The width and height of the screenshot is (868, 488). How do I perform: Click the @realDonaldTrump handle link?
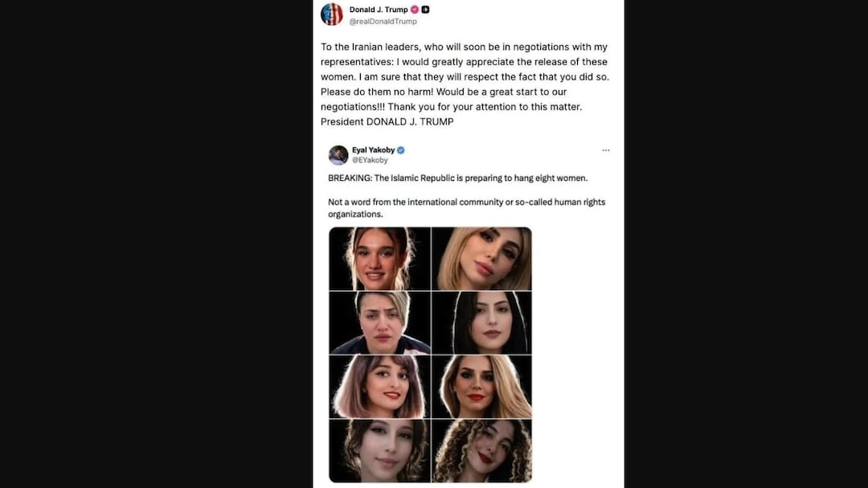click(383, 21)
